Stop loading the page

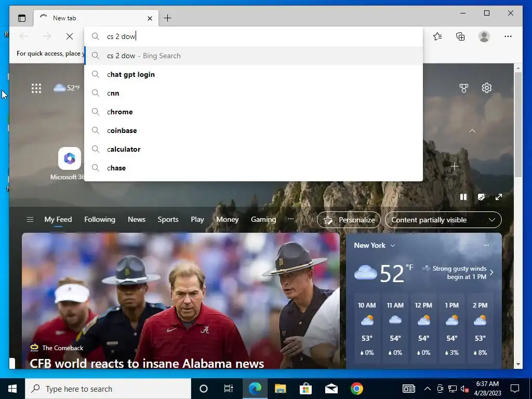70,36
